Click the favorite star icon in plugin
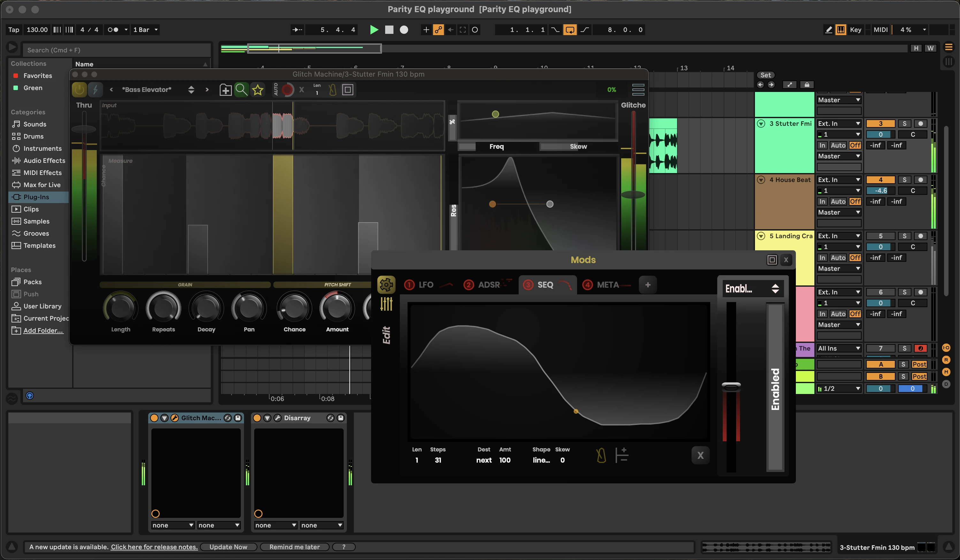 258,90
